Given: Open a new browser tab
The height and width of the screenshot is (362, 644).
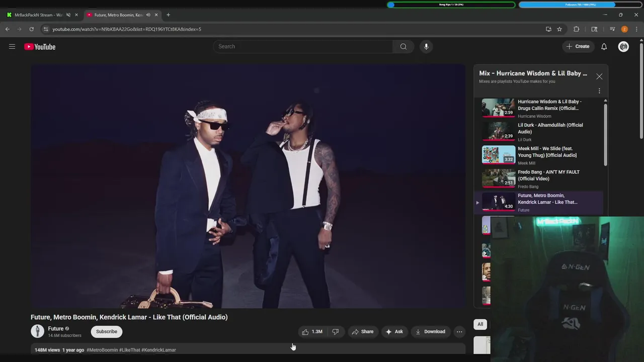Looking at the screenshot, I should 168,15.
